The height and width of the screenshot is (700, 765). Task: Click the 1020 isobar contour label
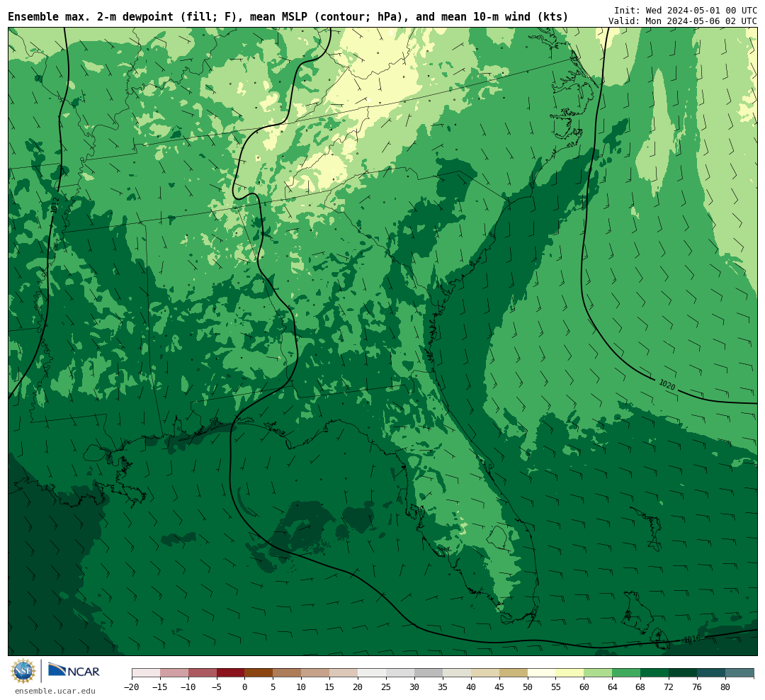tap(667, 385)
